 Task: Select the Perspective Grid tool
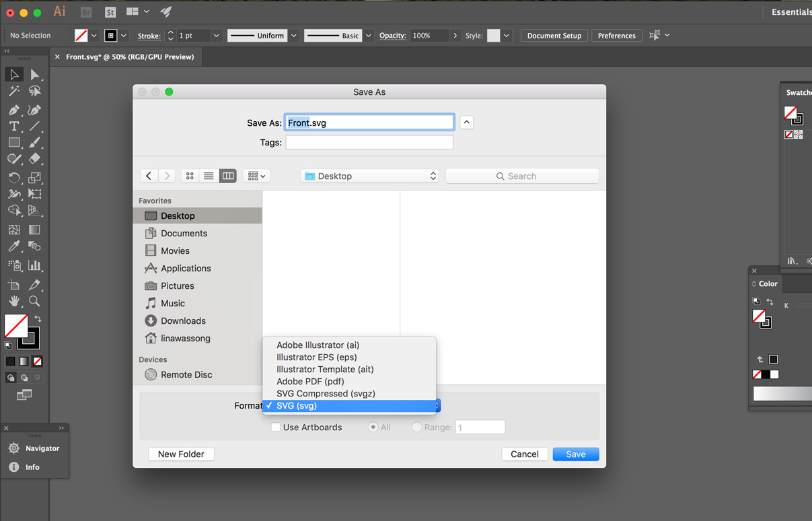34,211
